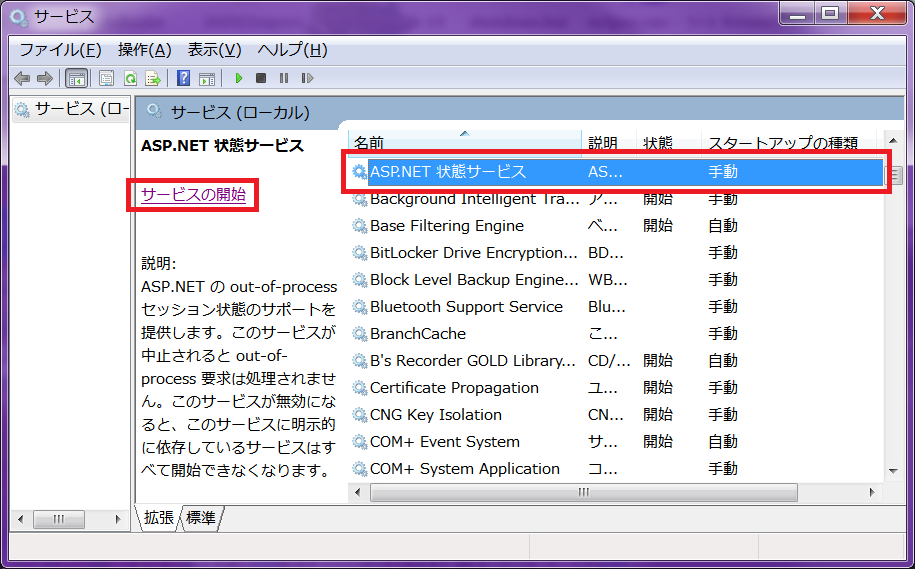915x569 pixels.
Task: Toggle the Action pane toolbar icon
Action: coord(207,78)
